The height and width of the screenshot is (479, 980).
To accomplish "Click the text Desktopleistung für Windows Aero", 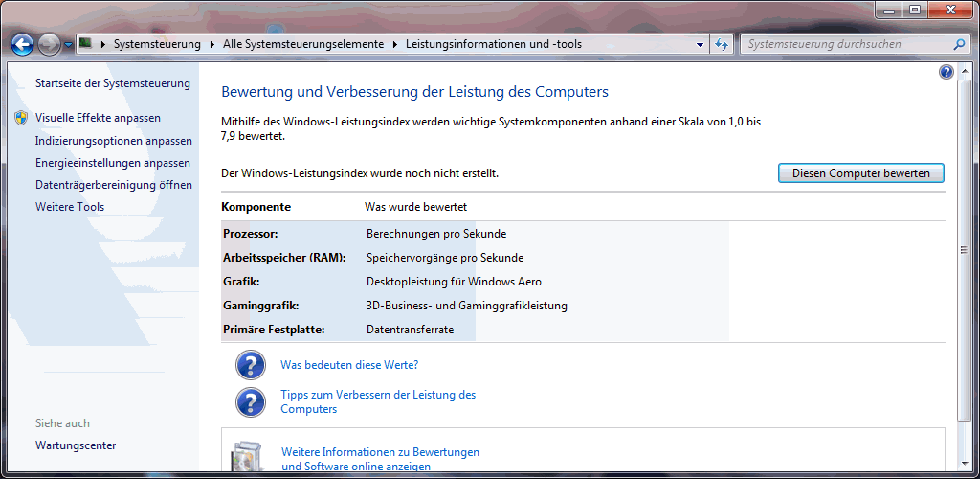I will (454, 282).
